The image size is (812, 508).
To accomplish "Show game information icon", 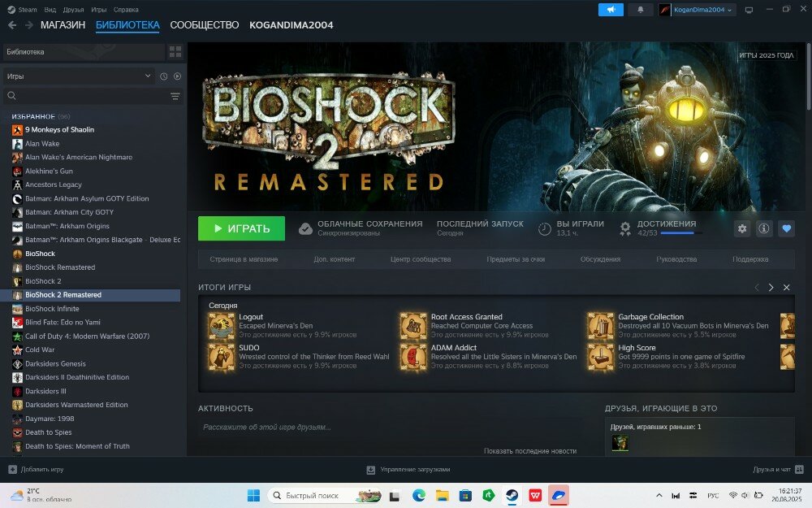I will click(764, 228).
